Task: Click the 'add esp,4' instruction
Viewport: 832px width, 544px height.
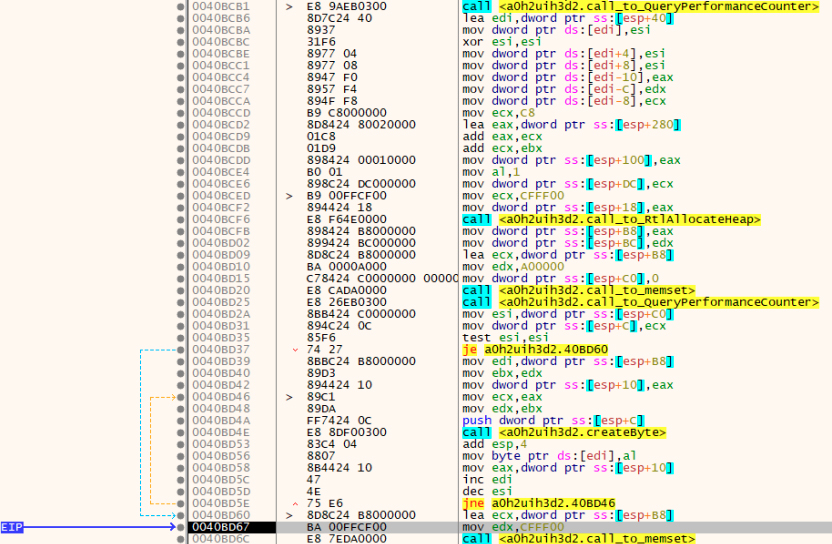Action: 494,444
